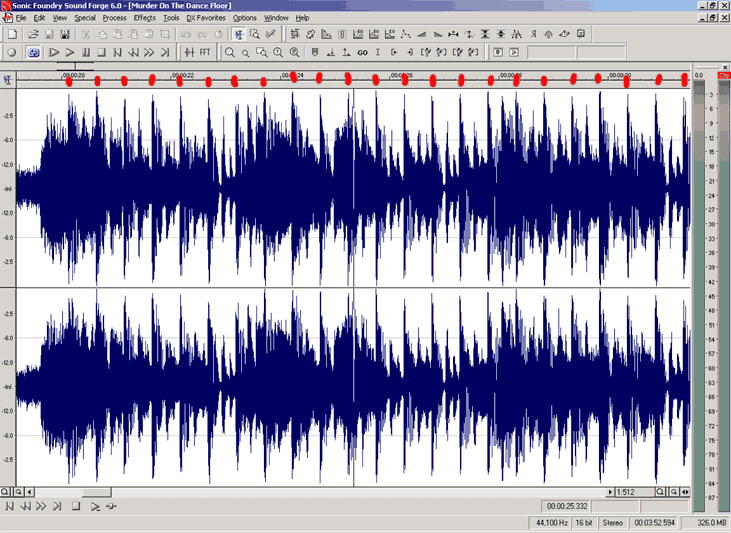Image resolution: width=731 pixels, height=533 pixels.
Task: Click Go to End in the bottom playbar
Action: (x=57, y=506)
